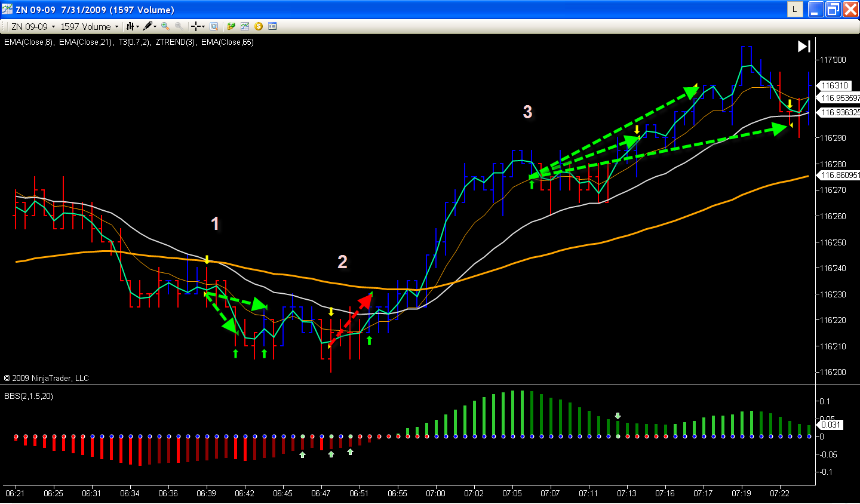Click the NinjaTrader app icon in title bar

[7, 10]
